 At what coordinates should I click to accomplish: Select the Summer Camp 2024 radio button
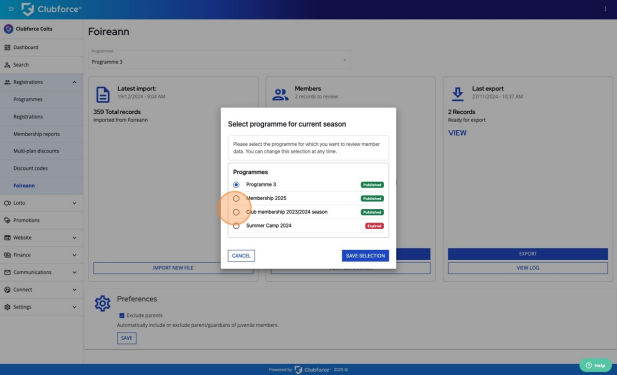(236, 226)
